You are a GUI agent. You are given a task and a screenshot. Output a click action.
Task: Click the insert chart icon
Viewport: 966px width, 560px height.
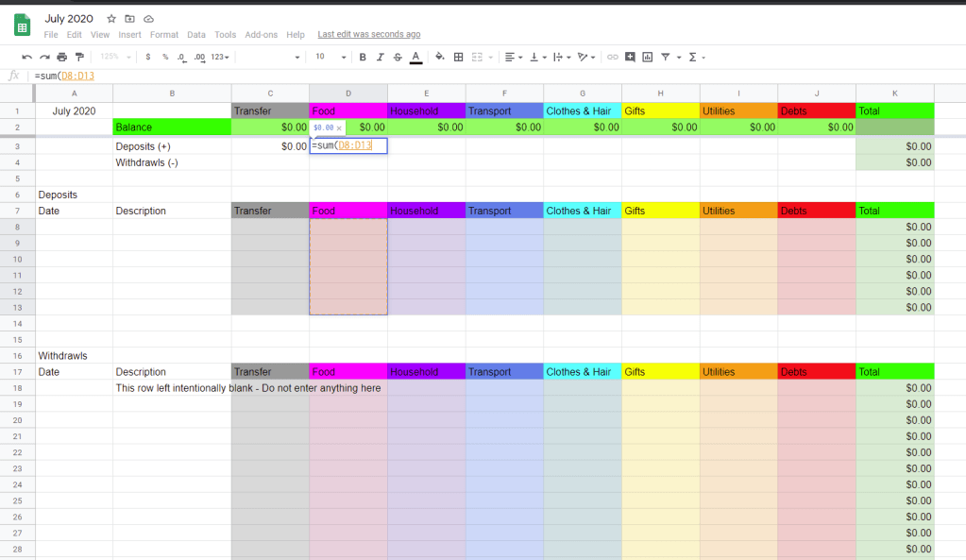coord(647,58)
